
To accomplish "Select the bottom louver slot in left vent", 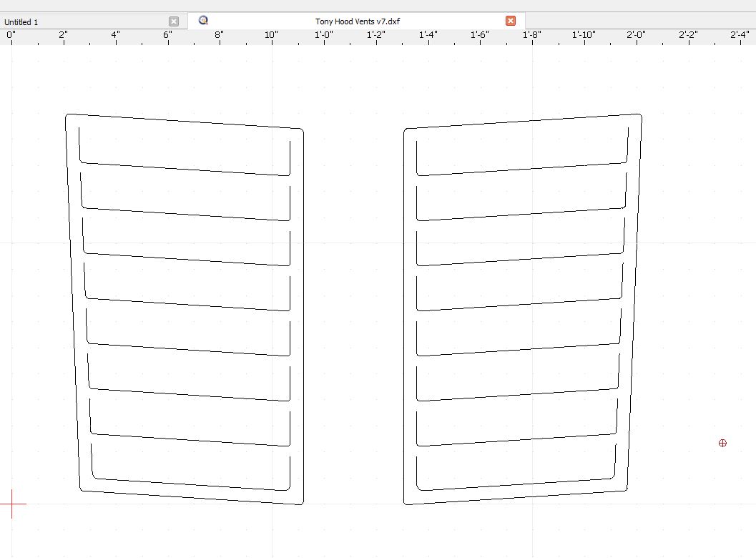I will pyautogui.click(x=190, y=484).
